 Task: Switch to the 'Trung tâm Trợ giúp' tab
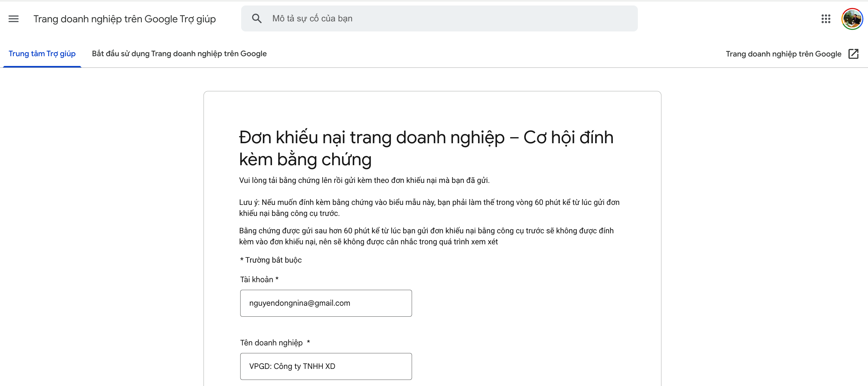pos(42,54)
